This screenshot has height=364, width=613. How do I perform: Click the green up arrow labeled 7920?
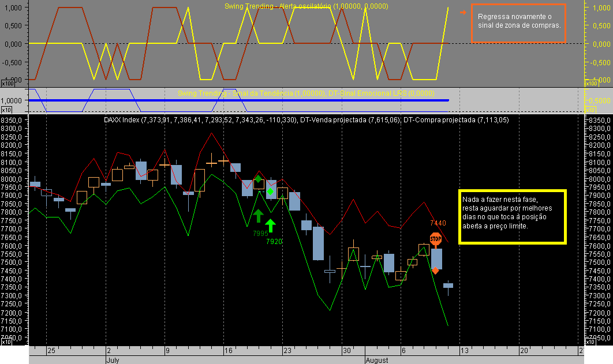point(271,225)
